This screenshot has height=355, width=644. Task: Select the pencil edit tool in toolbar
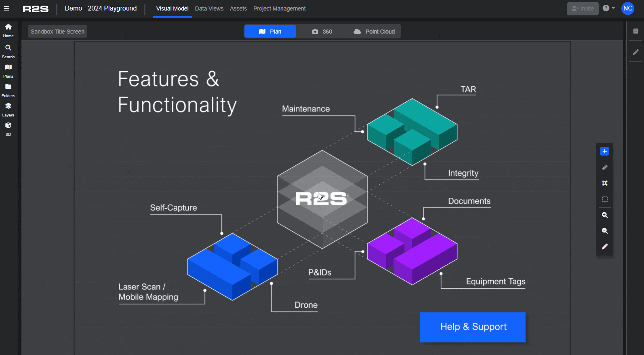pos(604,247)
